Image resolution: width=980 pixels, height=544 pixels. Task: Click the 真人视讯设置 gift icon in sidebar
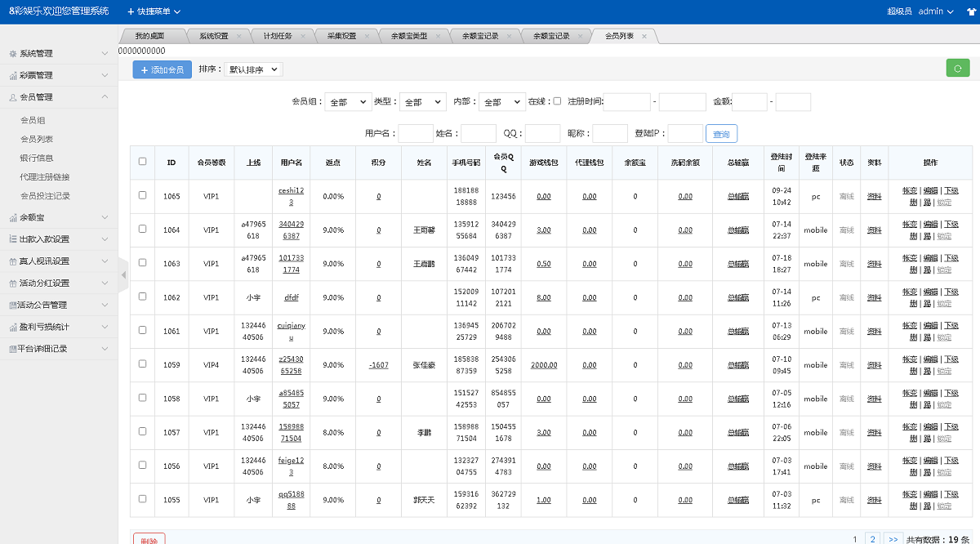[x=13, y=261]
